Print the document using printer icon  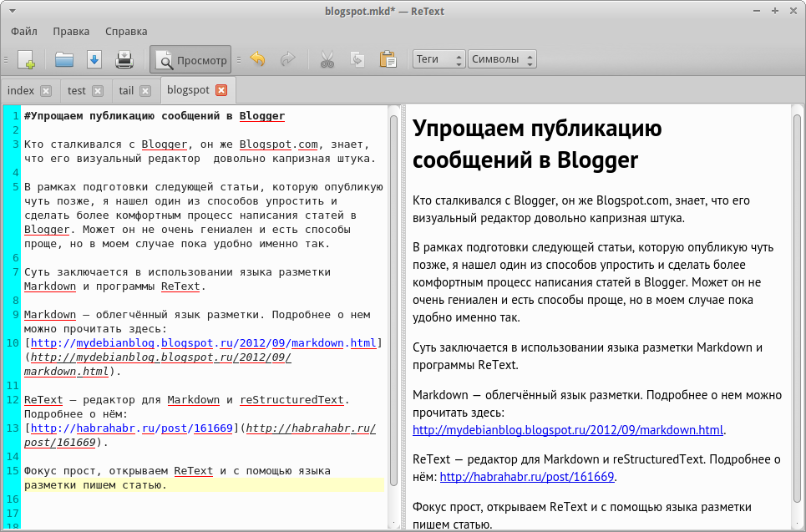coord(124,59)
